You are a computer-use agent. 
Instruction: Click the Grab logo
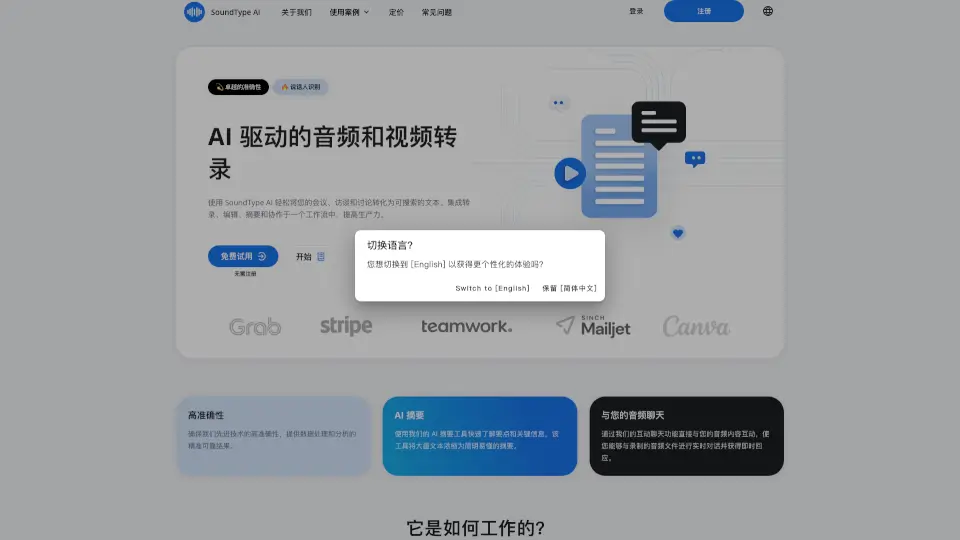[x=255, y=327]
